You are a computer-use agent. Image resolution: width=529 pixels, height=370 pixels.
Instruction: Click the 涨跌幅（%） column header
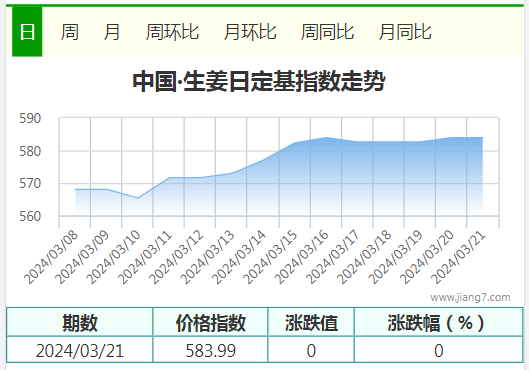click(x=438, y=322)
